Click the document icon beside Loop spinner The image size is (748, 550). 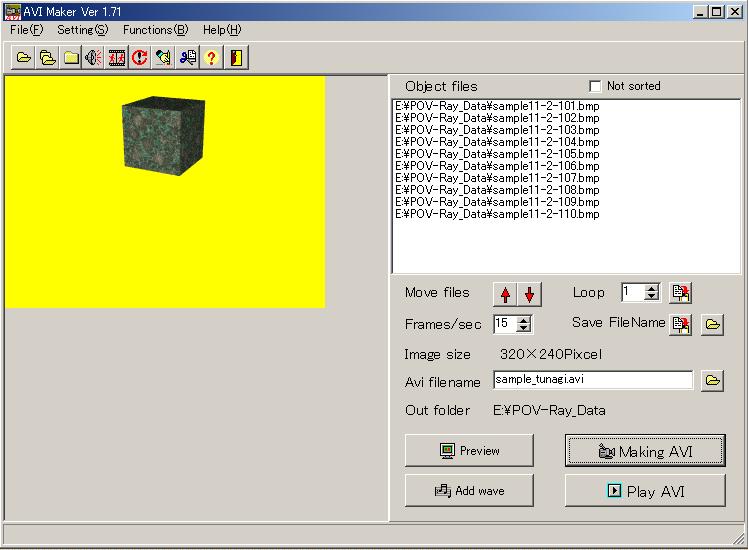click(681, 292)
